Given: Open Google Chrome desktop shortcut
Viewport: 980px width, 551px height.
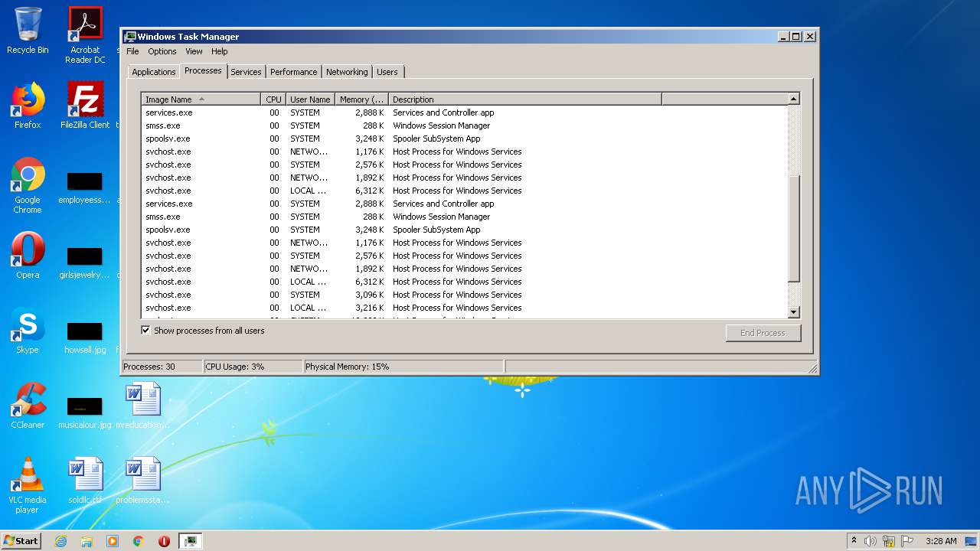Looking at the screenshot, I should [x=28, y=186].
